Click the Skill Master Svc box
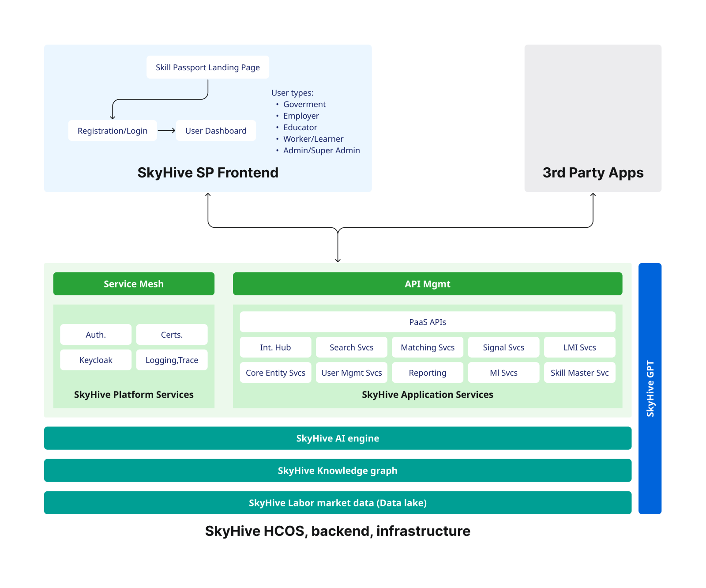 pos(579,373)
